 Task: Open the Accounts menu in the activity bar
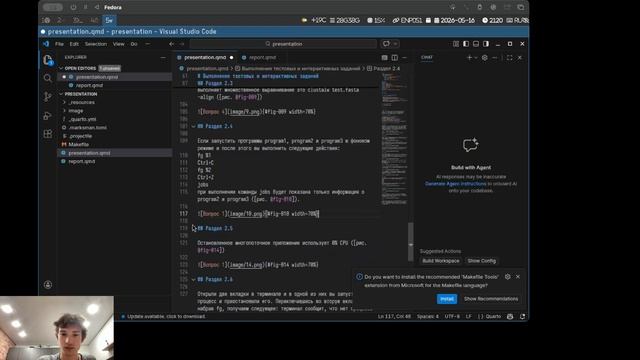(x=48, y=284)
